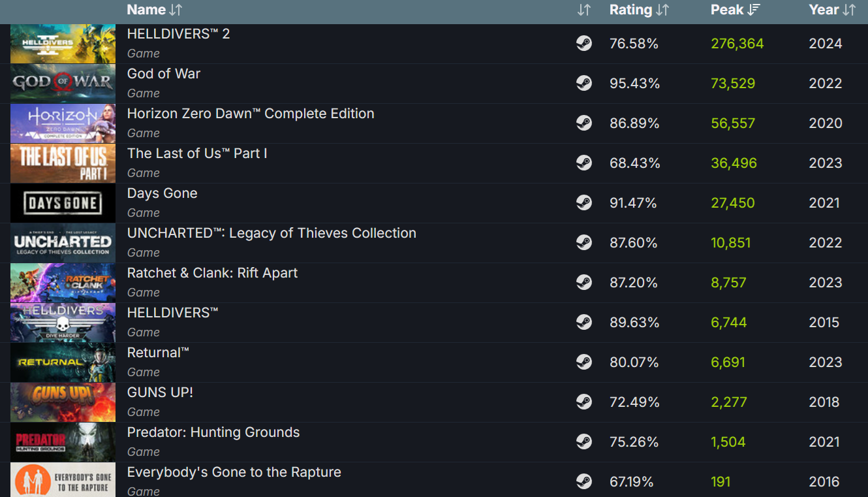
Task: Click the Steam icon in Days Gone row
Action: pyautogui.click(x=584, y=203)
